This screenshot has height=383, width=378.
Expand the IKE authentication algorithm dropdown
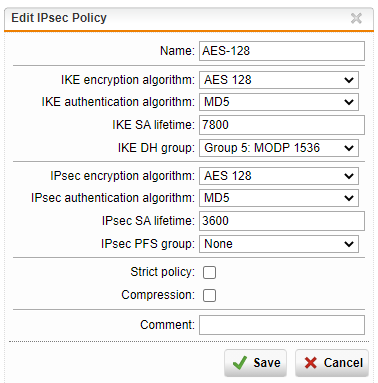pyautogui.click(x=279, y=102)
